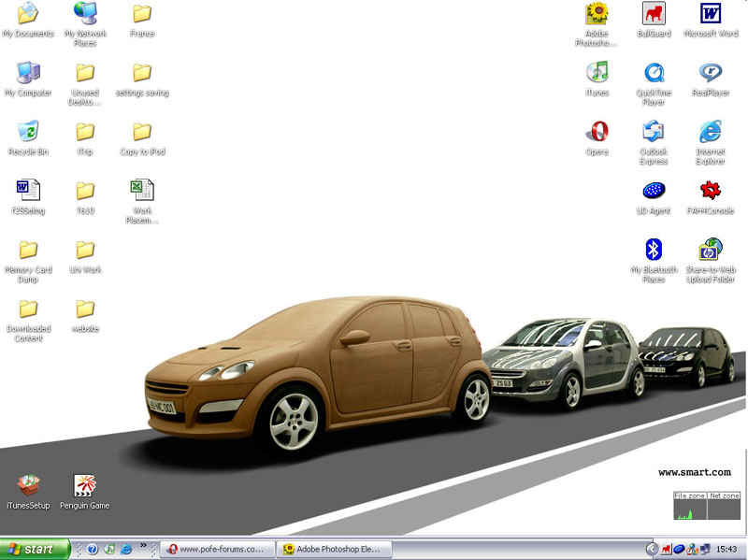Screen dimensions: 748x560
Task: Switch to Adobe Photoshop Elements taskbar button
Action: pos(336,549)
